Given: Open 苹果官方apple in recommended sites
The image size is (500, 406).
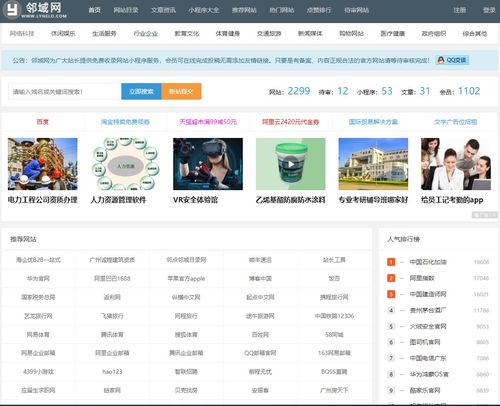Looking at the screenshot, I should [186, 278].
